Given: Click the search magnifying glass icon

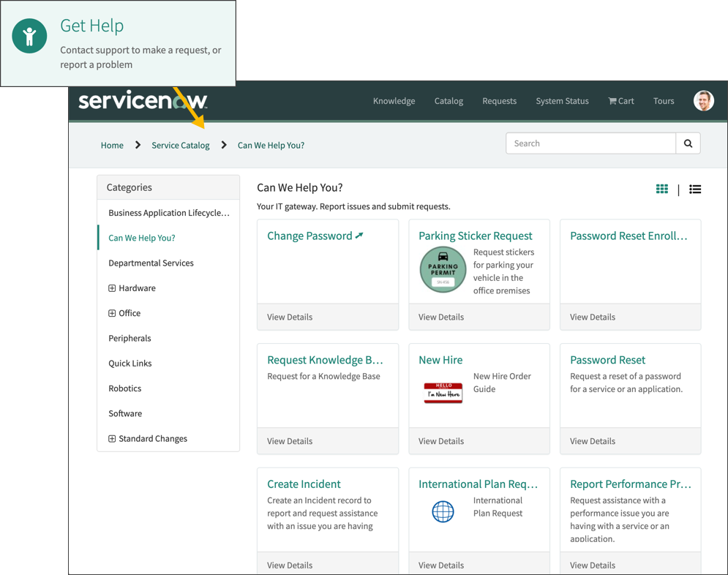Looking at the screenshot, I should coord(688,143).
